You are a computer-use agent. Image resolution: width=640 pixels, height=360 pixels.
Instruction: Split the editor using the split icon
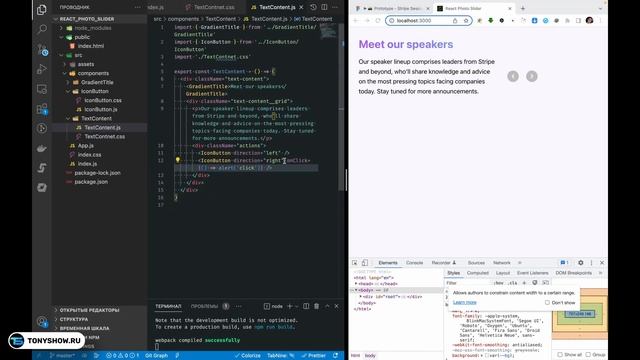(x=324, y=7)
